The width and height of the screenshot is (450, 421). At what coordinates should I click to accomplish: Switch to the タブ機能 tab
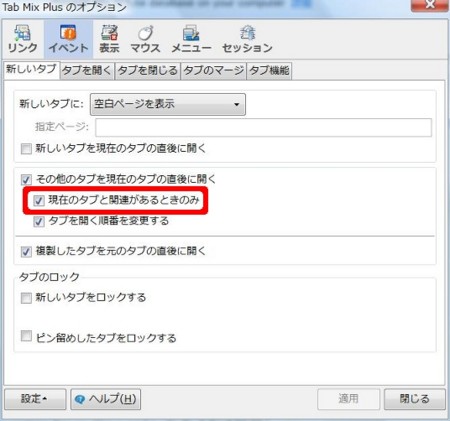click(269, 71)
